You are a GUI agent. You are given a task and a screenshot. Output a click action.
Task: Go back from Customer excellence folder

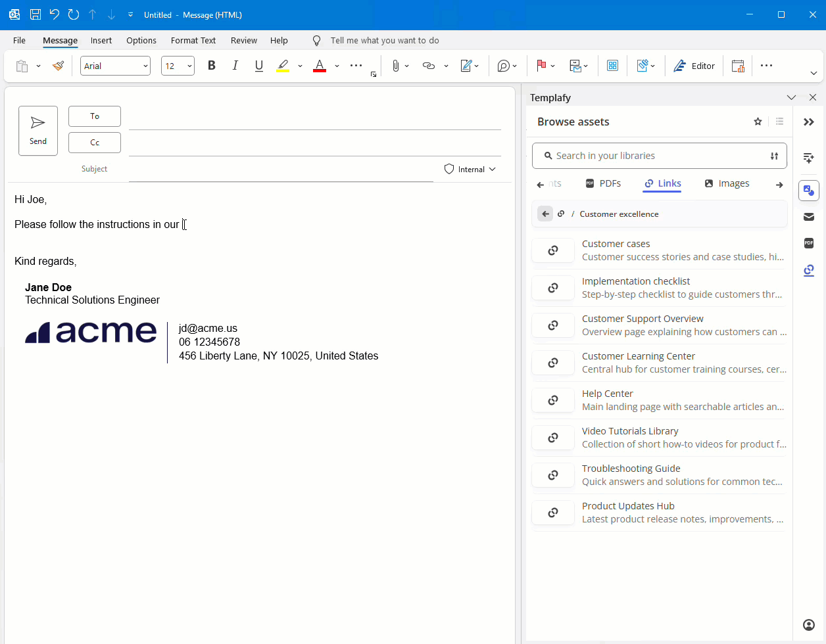[545, 214]
